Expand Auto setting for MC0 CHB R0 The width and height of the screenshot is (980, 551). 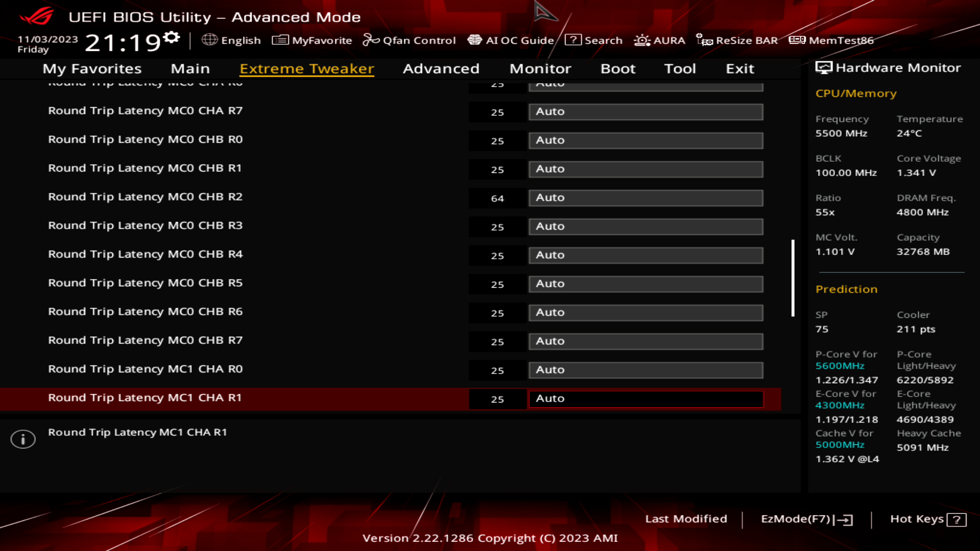[x=646, y=140]
